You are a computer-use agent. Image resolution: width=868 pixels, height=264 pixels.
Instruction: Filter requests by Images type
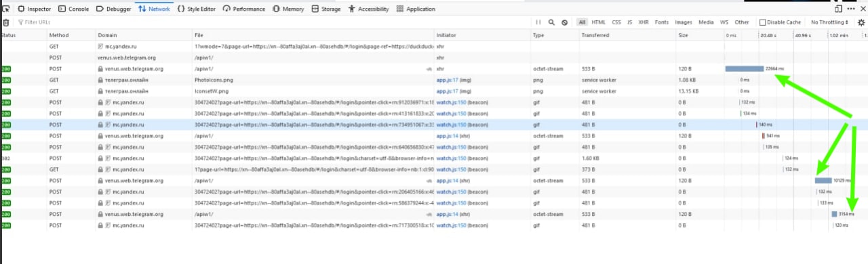[x=684, y=22]
